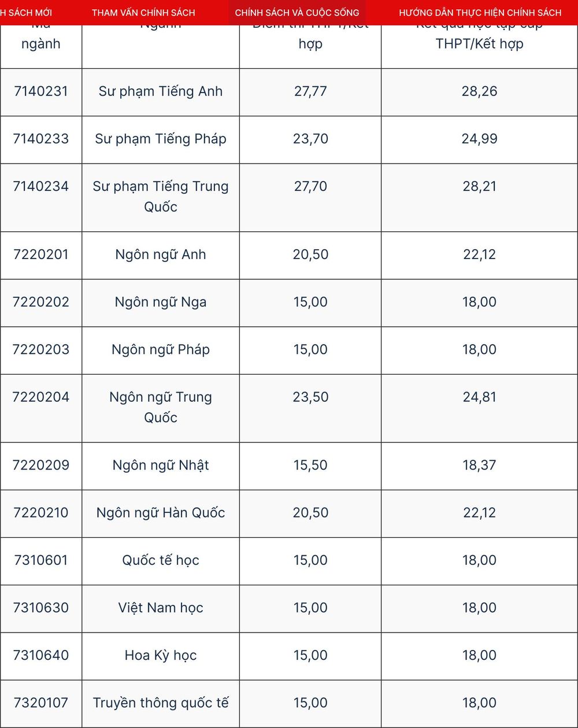
Task: Select the Hoa Kỳ học cell
Action: 161,655
